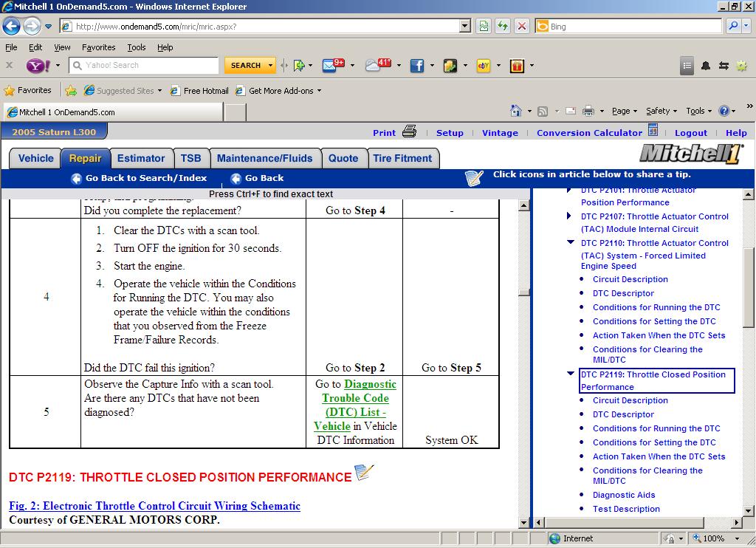Click the IE Help question mark icon
The width and height of the screenshot is (756, 548).
click(x=724, y=111)
